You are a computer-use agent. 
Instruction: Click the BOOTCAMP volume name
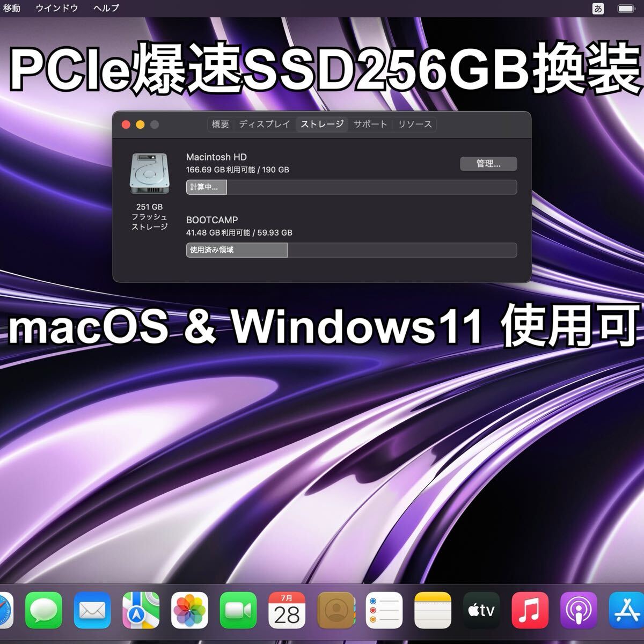pyautogui.click(x=212, y=220)
